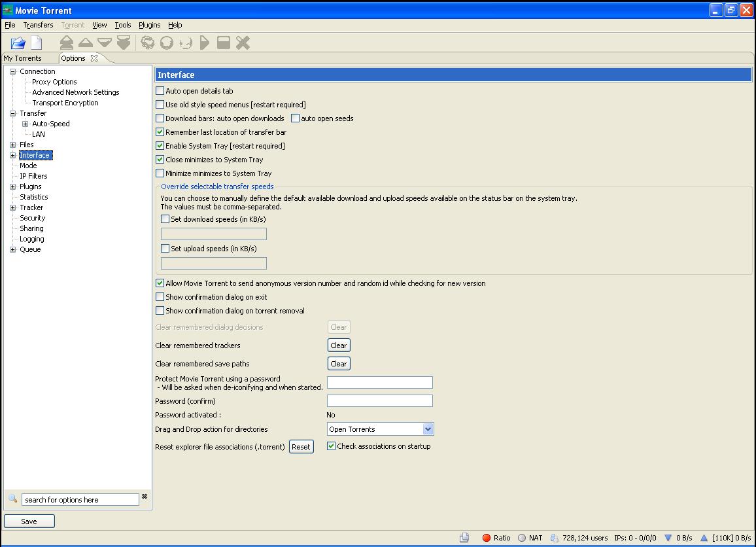
Task: Click the Protect Movie Torrent password field
Action: [380, 383]
